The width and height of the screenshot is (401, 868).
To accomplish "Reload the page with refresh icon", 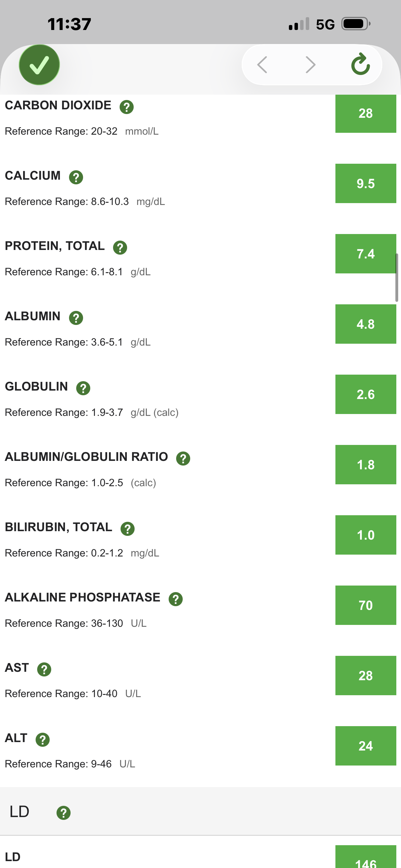I will point(360,64).
